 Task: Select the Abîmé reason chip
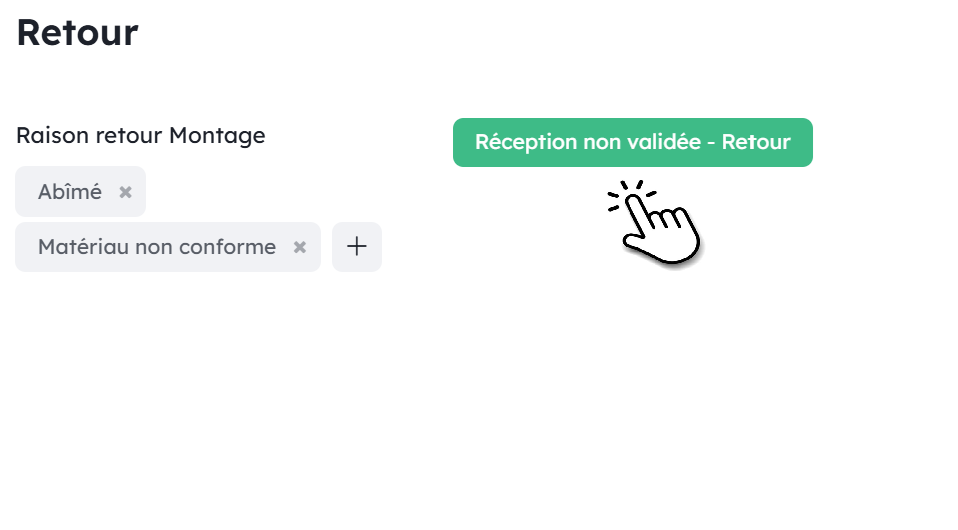(70, 192)
